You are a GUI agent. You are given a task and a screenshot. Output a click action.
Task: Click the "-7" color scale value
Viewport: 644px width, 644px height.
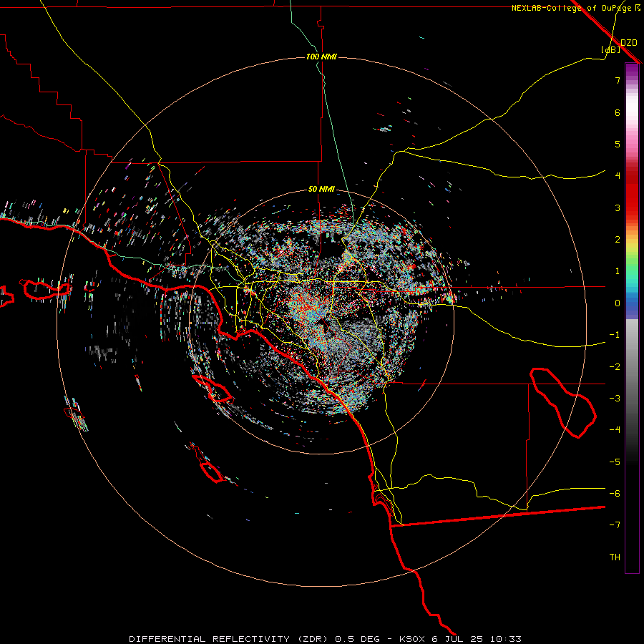tap(615, 525)
